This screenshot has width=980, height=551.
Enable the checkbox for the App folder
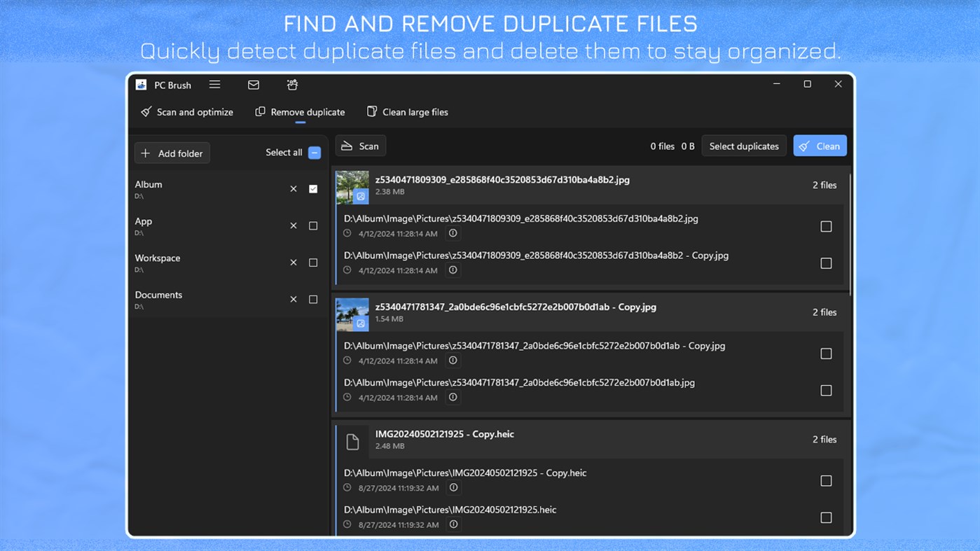pyautogui.click(x=313, y=225)
